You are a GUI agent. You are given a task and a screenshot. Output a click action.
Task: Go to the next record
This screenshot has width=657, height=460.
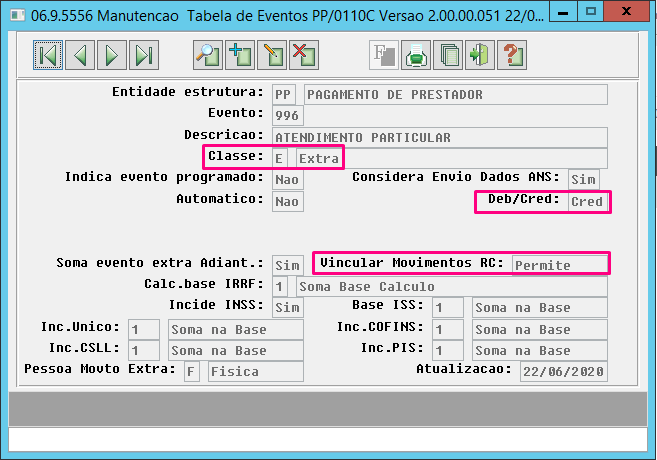click(x=112, y=55)
